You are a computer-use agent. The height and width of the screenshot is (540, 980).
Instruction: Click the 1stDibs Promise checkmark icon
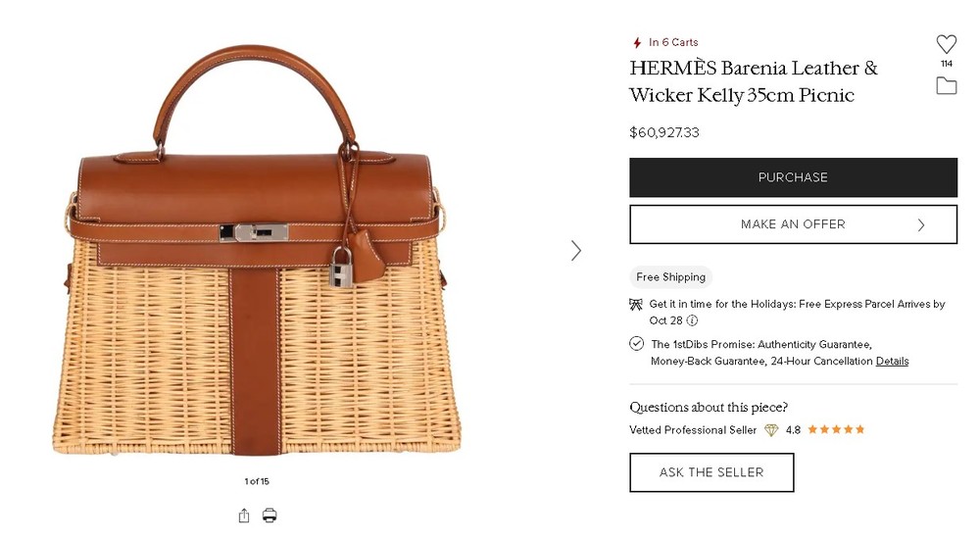point(637,344)
